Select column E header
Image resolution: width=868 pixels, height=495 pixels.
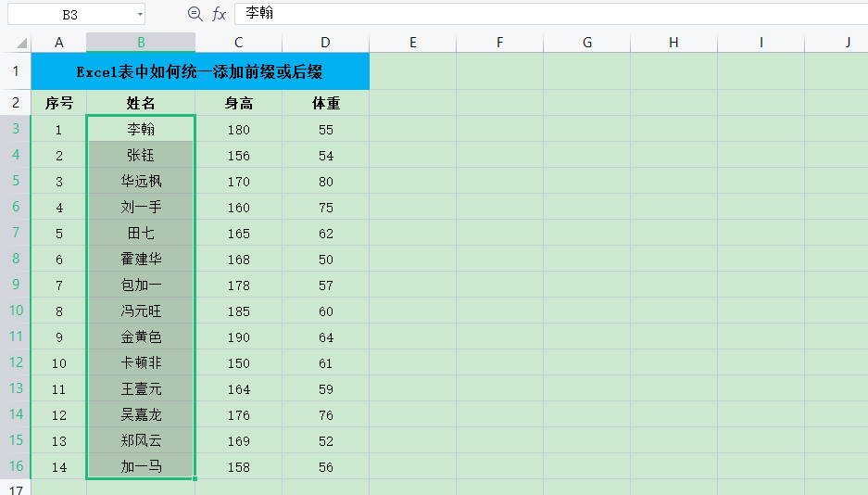tap(412, 43)
